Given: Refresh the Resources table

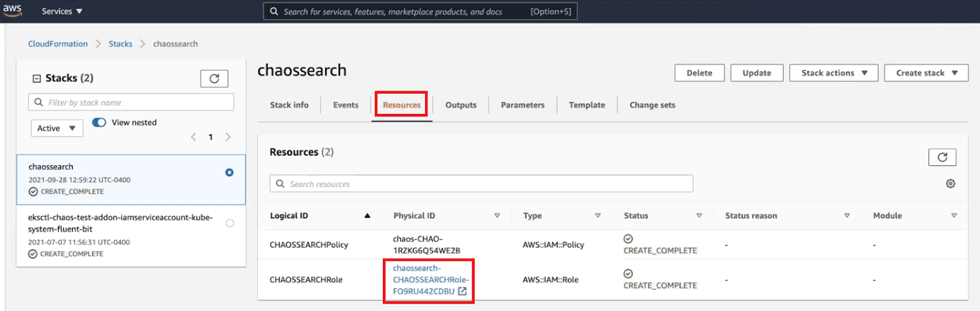Looking at the screenshot, I should click(942, 157).
